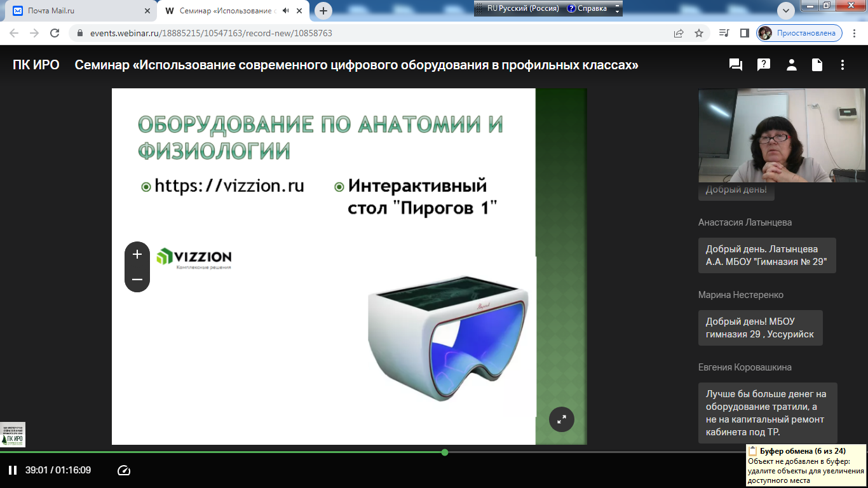Open the questions panel icon
This screenshot has height=488, width=868.
764,65
